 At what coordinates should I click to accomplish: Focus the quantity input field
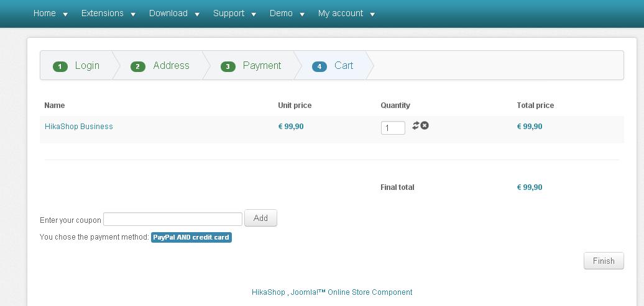(x=393, y=128)
